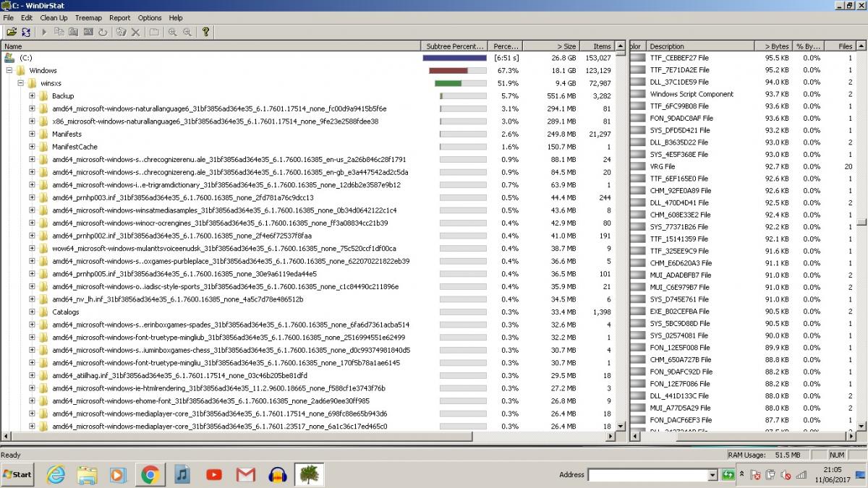Viewport: 868px width, 488px height.
Task: Click the Explorer Here toolbar icon
Action: (74, 32)
